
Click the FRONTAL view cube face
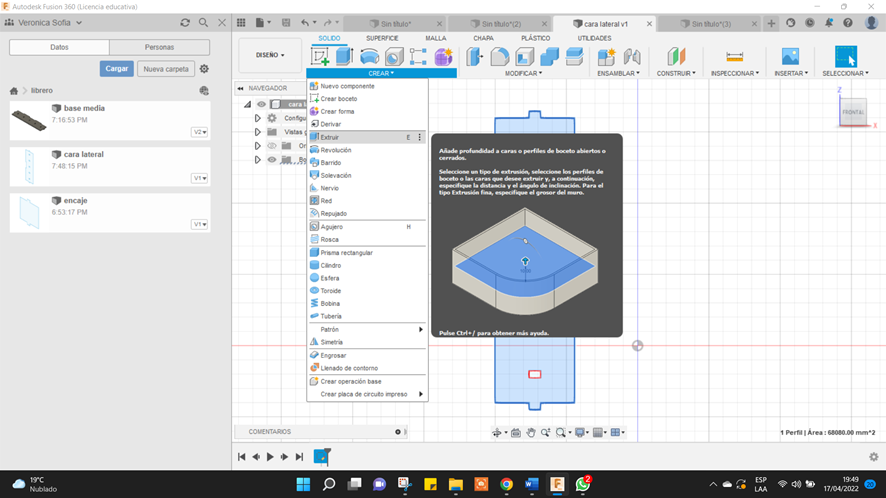[x=853, y=112]
